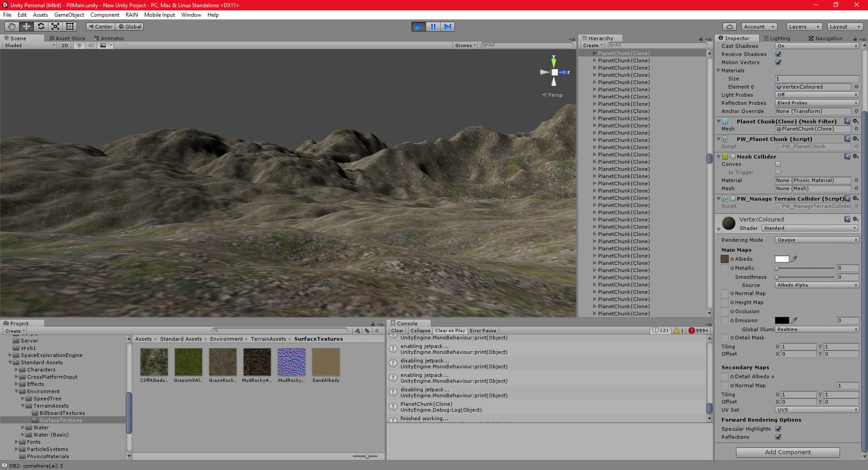Select the Hand pan tool

11,27
